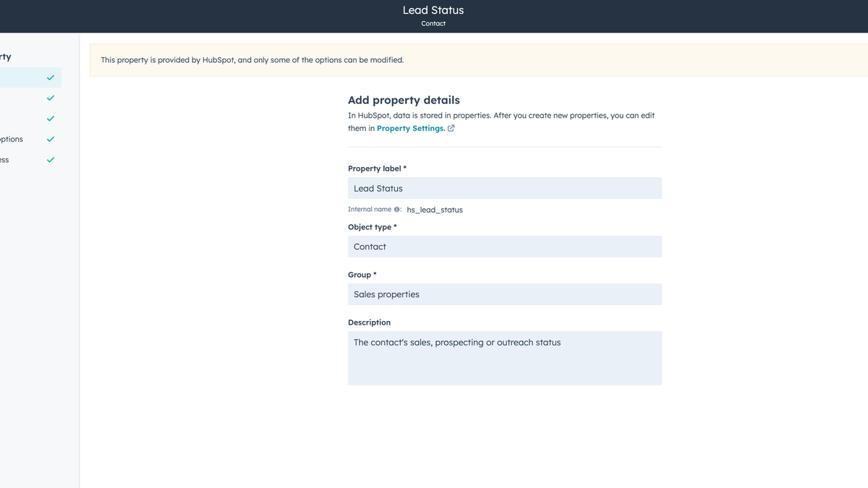
Task: Click the info icon beside Internal name
Action: [396, 209]
